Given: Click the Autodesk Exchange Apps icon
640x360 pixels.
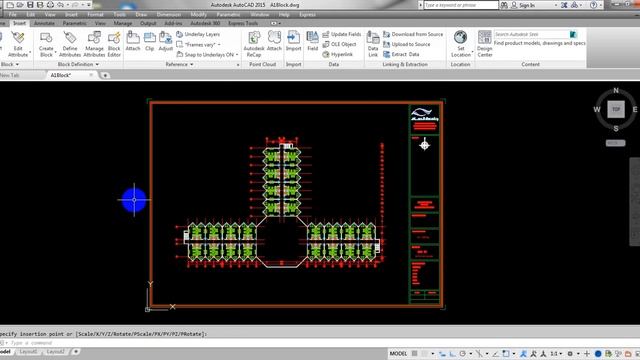Looking at the screenshot, I should pos(564,5).
